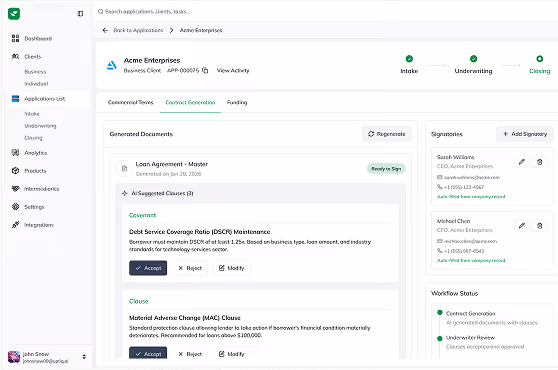Modify the Material Adverse Change clause

point(232,354)
